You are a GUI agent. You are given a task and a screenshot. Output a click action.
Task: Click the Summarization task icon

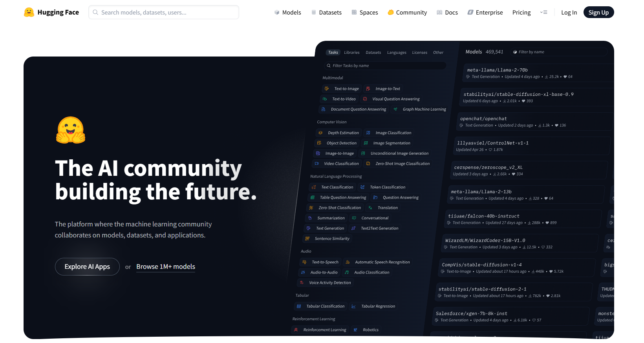pos(310,218)
